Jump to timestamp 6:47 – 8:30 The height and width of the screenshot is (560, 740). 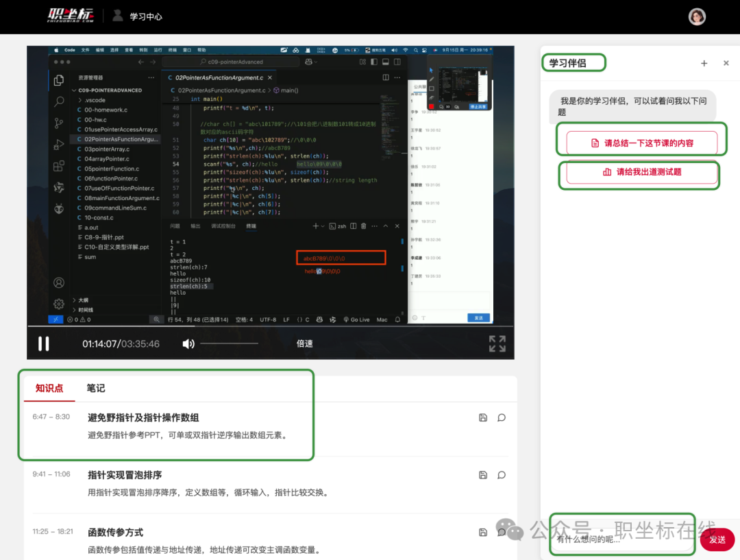coord(51,417)
